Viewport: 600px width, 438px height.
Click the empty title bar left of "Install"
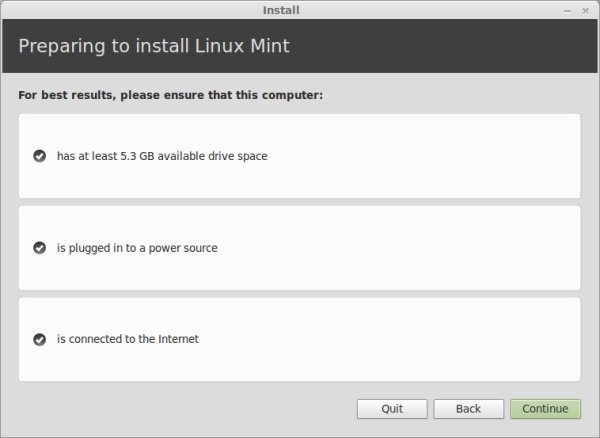click(x=120, y=11)
